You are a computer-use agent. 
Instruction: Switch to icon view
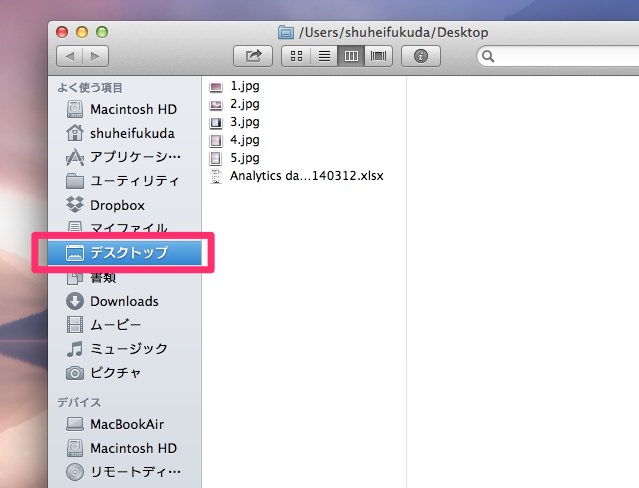tap(296, 56)
